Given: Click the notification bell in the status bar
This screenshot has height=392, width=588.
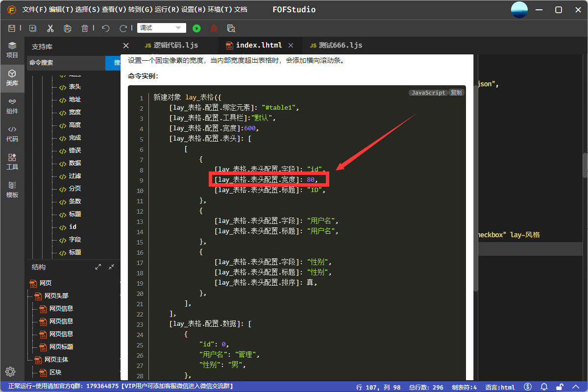Looking at the screenshot, I should (x=544, y=387).
